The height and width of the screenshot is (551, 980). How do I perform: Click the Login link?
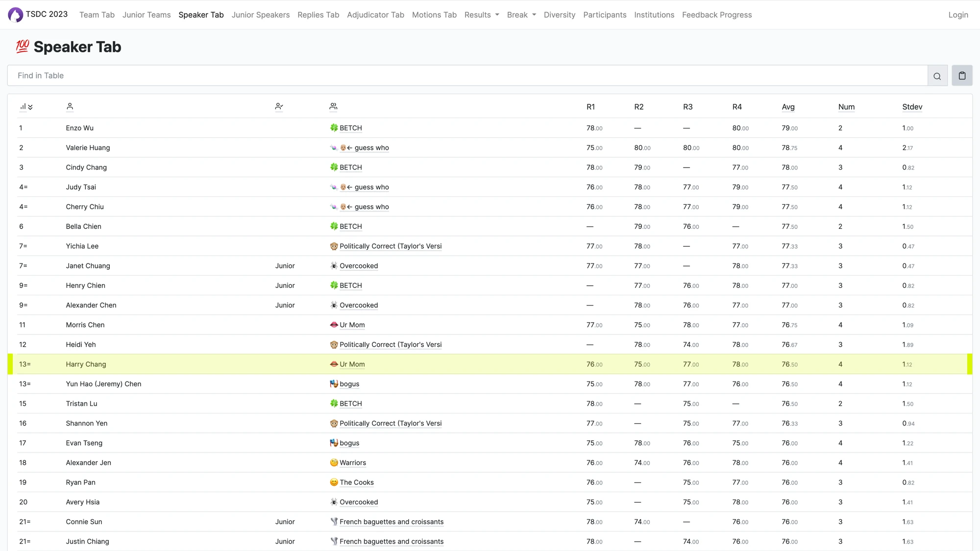click(958, 15)
